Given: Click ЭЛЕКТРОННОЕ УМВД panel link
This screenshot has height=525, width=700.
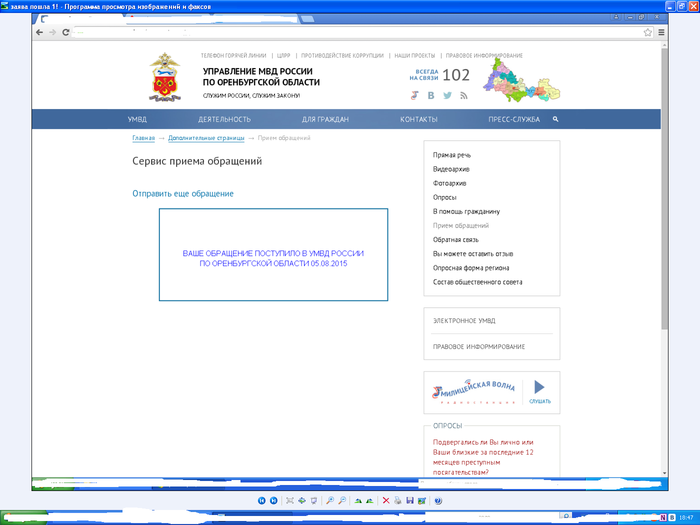Looking at the screenshot, I should pyautogui.click(x=464, y=321).
